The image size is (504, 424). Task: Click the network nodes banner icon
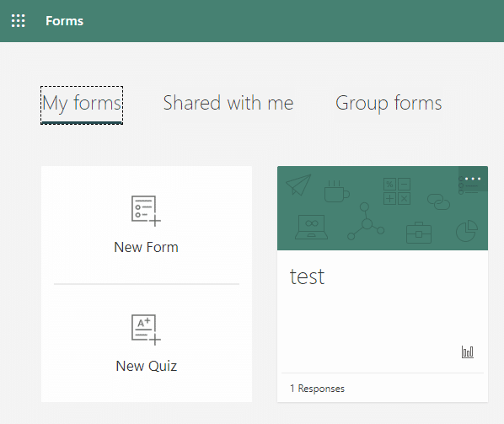click(x=366, y=221)
